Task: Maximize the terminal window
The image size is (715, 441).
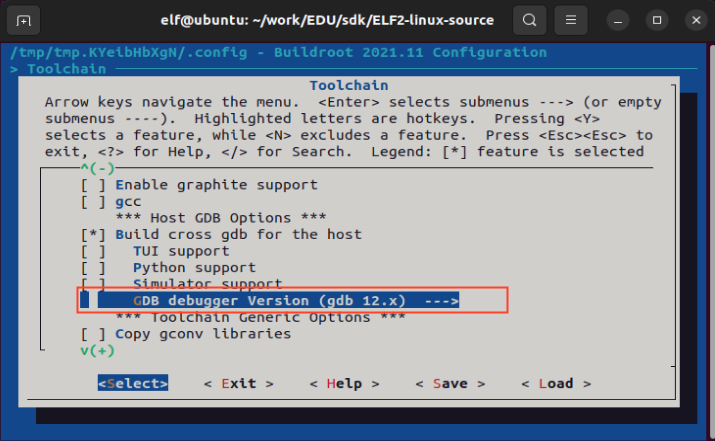Action: [658, 19]
